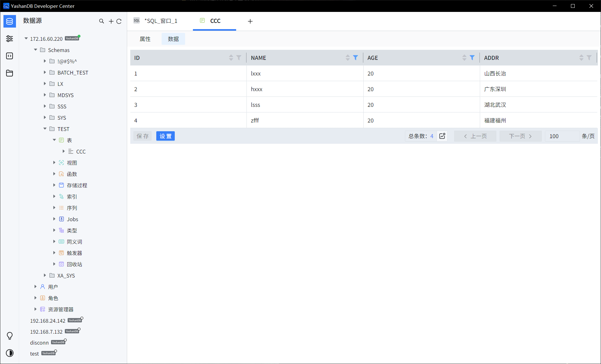Collapse the TEST schema node

[45, 129]
